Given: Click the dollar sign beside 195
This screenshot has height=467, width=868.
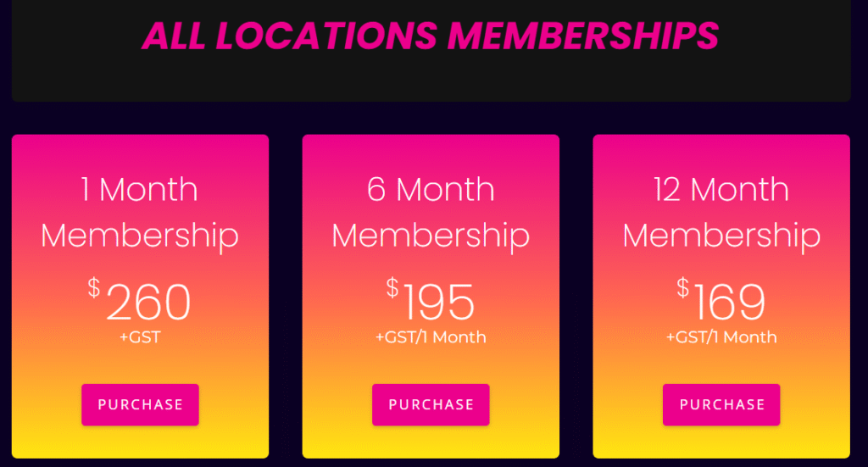Looking at the screenshot, I should [392, 287].
